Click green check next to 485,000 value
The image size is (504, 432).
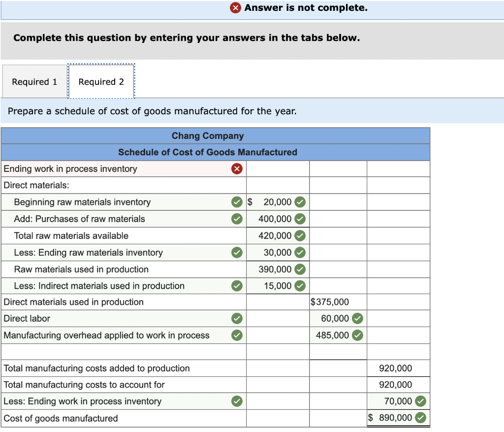coord(357,335)
